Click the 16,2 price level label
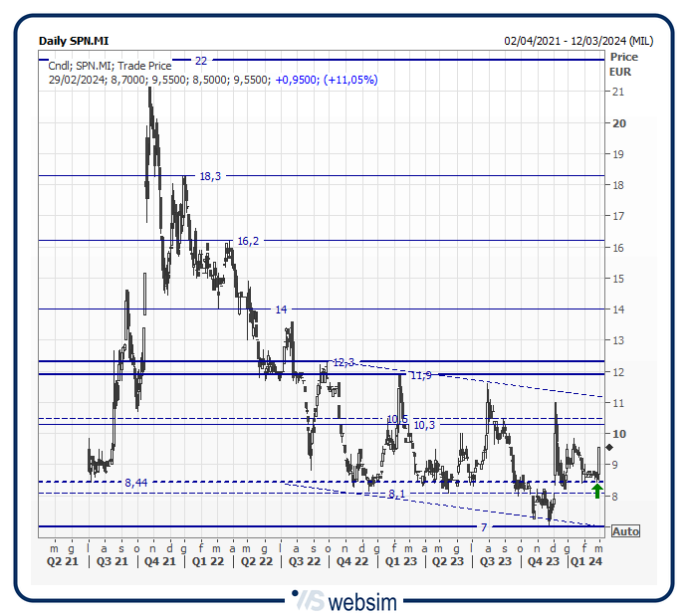688x616 pixels. pos(248,241)
